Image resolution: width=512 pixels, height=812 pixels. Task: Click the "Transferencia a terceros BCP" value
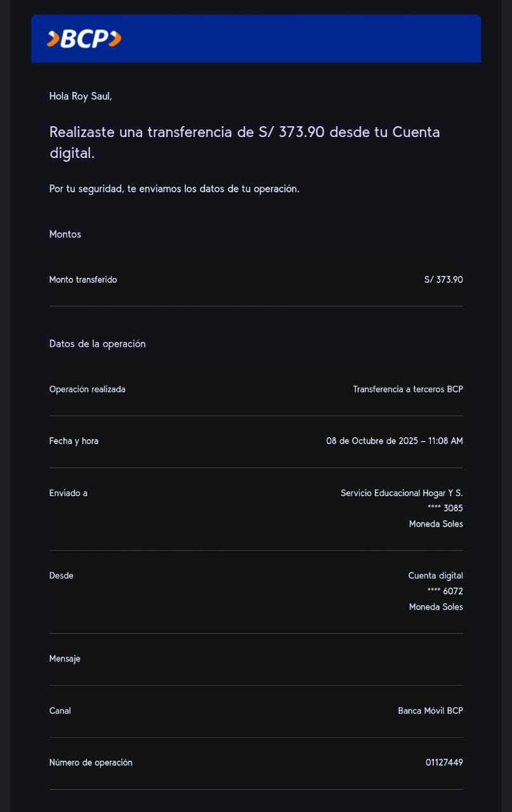[408, 390]
